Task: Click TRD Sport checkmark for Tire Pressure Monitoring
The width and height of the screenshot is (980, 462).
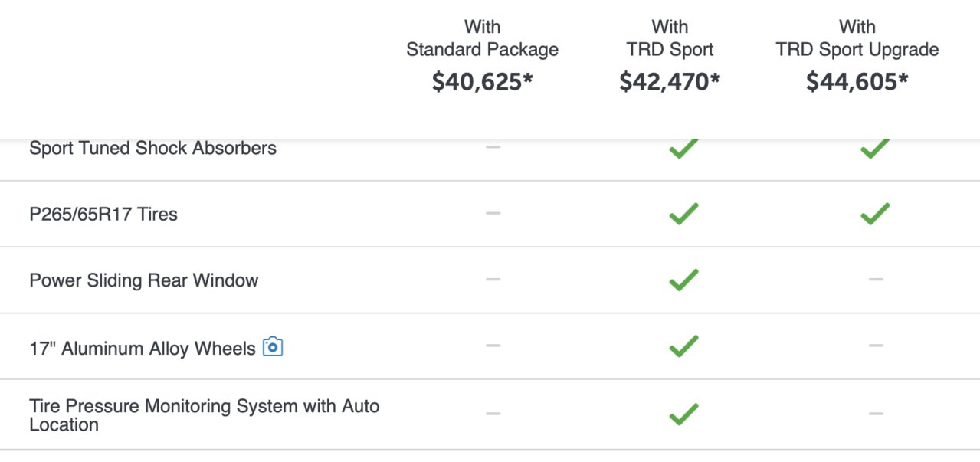Action: (x=683, y=414)
